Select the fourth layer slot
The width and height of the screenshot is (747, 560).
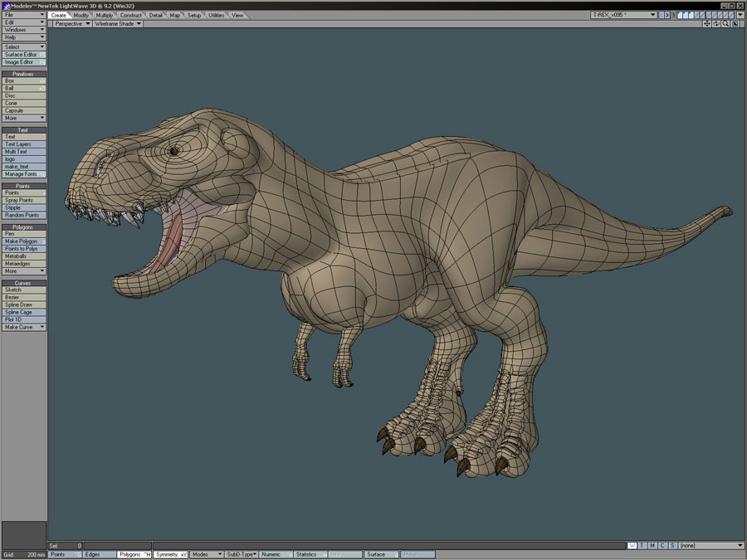[697, 15]
